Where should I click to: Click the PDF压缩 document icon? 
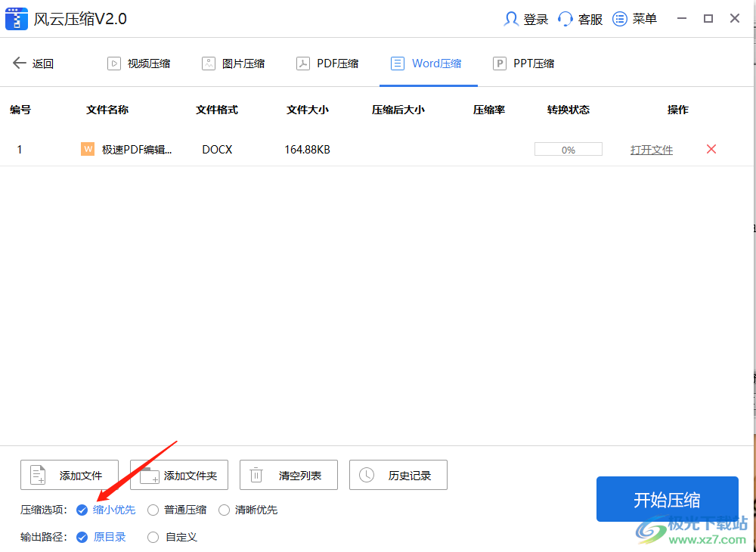coord(303,64)
